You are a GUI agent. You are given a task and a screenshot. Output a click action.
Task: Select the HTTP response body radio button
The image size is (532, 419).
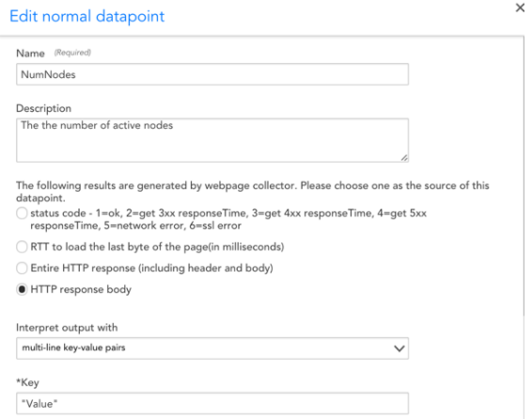coord(22,289)
